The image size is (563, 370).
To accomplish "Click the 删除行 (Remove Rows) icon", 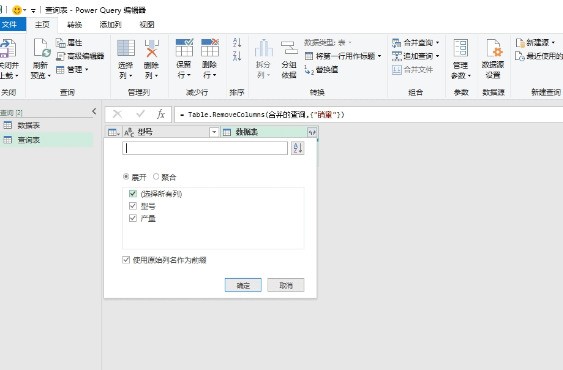I will tap(210, 48).
